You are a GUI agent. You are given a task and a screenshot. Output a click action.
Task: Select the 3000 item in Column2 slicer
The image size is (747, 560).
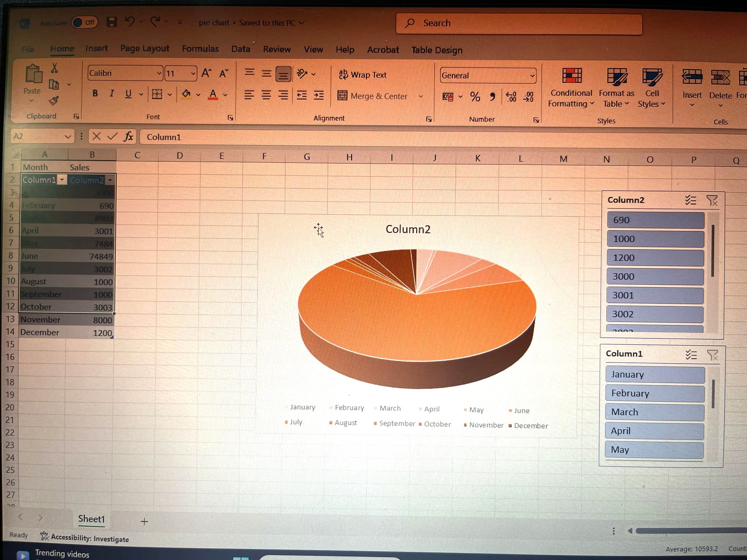pyautogui.click(x=654, y=277)
